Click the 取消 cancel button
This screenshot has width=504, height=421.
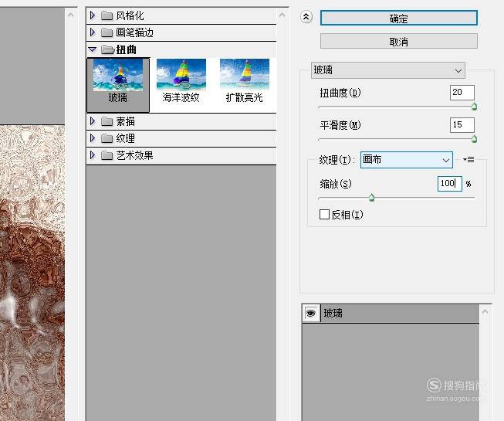(398, 42)
